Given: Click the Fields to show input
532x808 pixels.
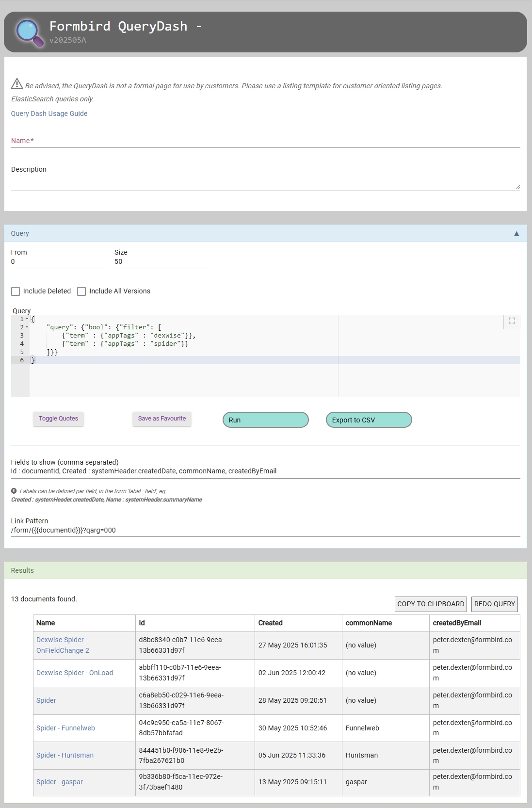Looking at the screenshot, I should [x=266, y=471].
